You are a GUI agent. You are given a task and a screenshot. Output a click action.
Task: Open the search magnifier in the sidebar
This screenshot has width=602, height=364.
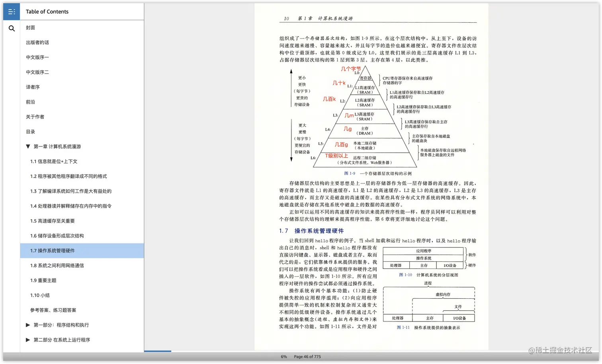(x=12, y=28)
